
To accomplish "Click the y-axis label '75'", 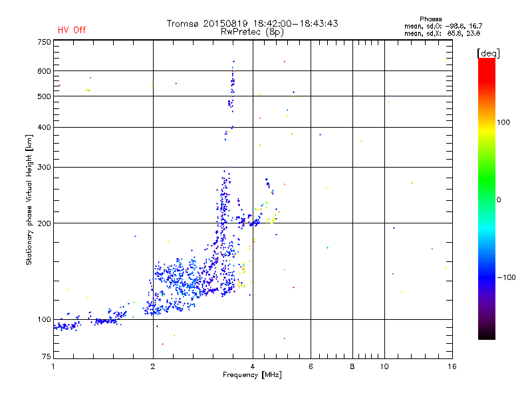I will point(47,356).
